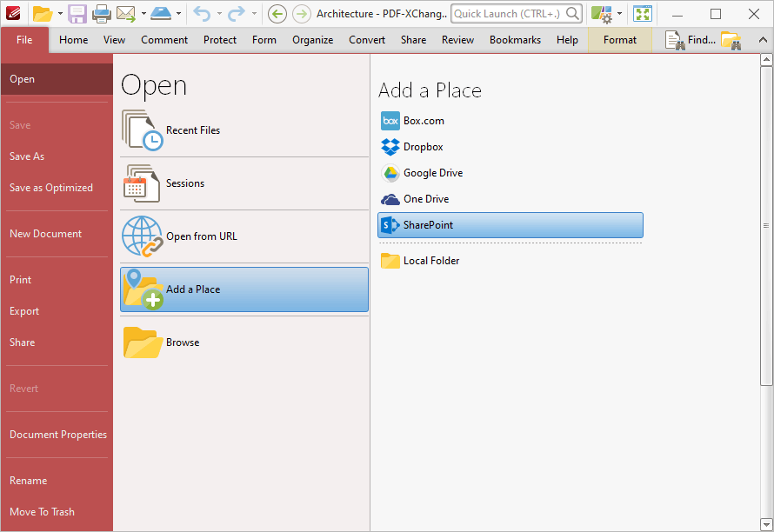774x532 pixels.
Task: Click the Browse folder option
Action: (244, 342)
